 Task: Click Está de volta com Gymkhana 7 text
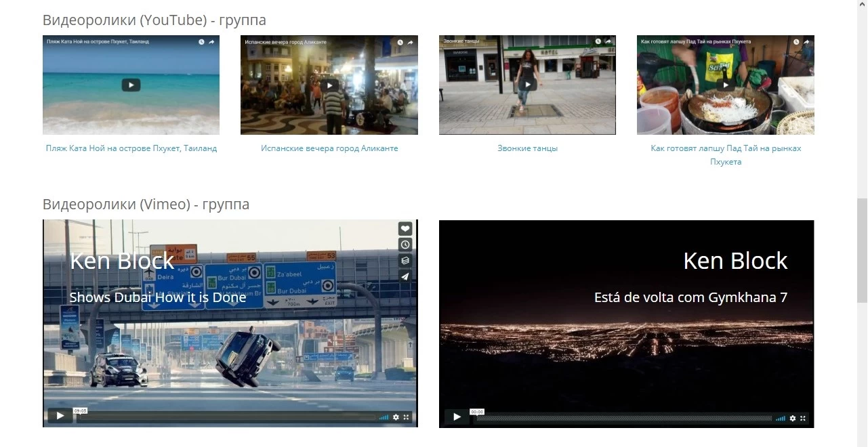pos(690,297)
